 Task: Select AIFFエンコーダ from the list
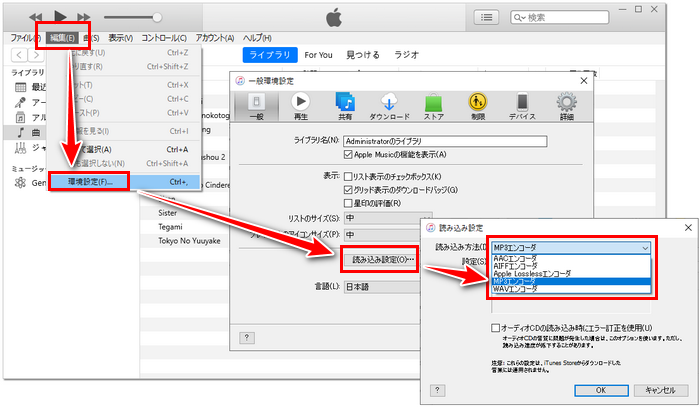[571, 266]
